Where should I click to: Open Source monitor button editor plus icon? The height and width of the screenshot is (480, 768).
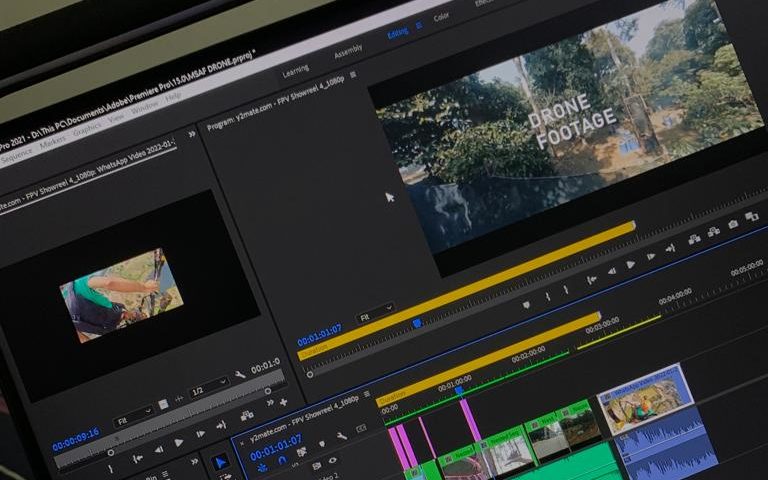[x=283, y=402]
